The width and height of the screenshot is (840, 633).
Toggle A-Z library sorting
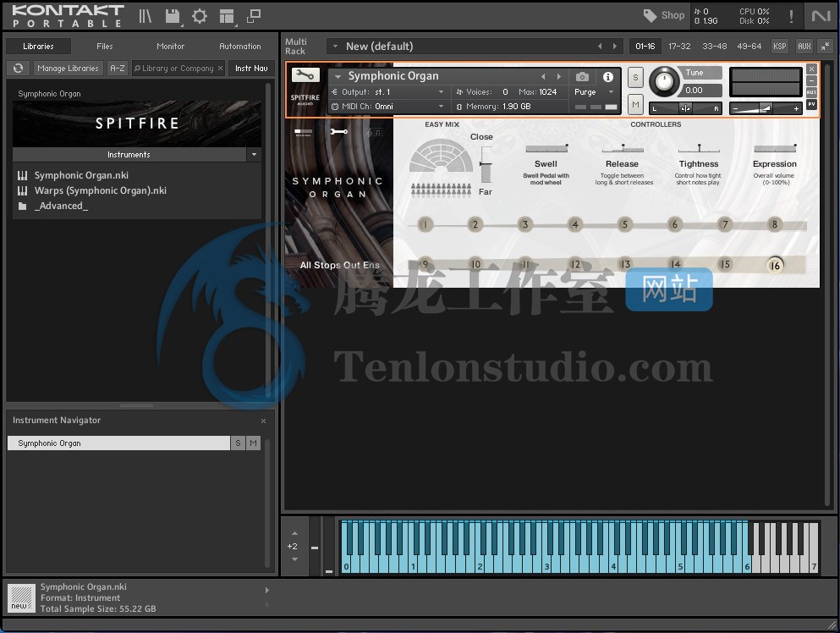118,68
